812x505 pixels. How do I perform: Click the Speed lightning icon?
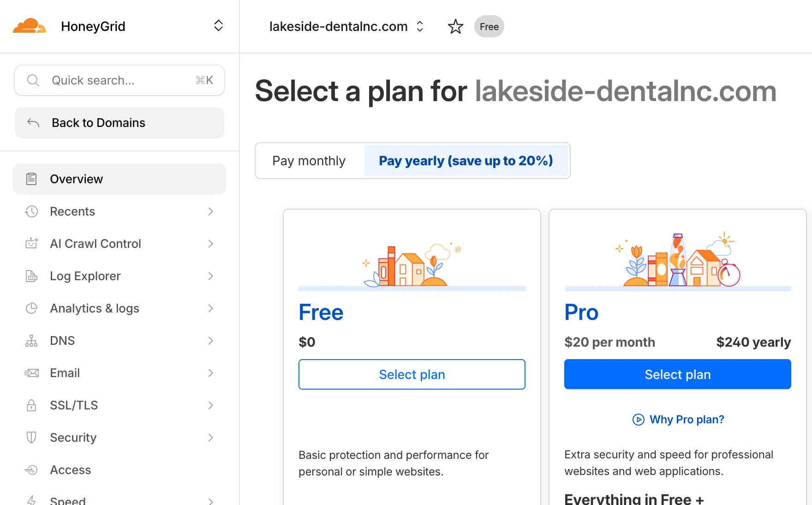[31, 500]
